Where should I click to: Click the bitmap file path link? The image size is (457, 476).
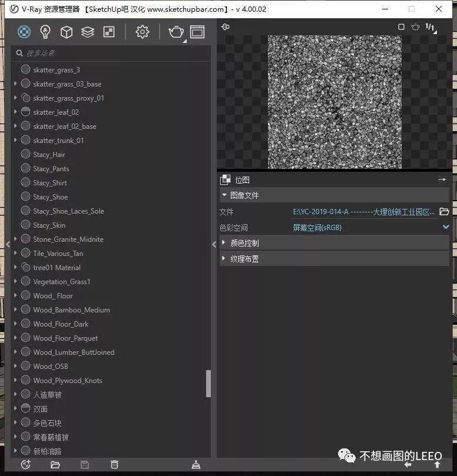click(363, 212)
